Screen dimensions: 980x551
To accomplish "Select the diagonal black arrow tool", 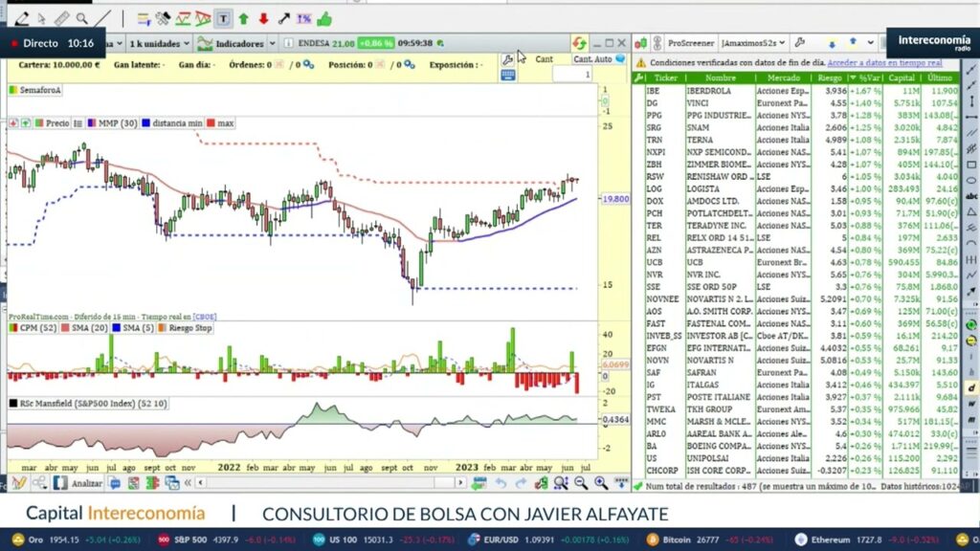I will (283, 19).
